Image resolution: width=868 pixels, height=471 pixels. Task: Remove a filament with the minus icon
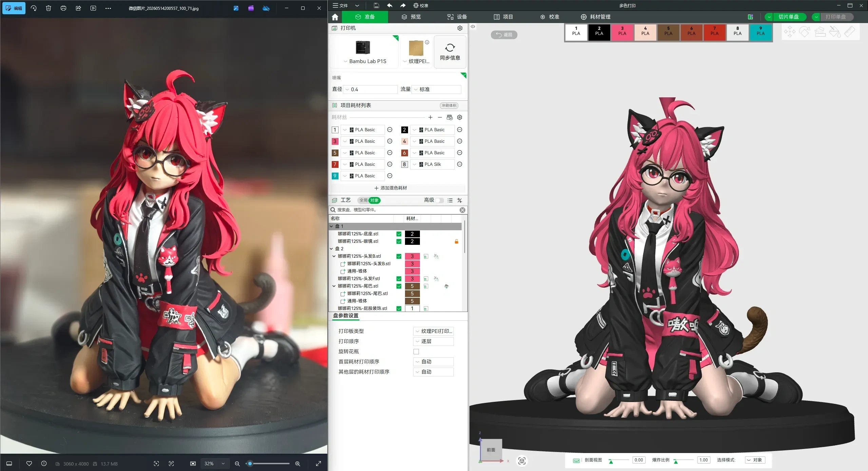click(440, 117)
